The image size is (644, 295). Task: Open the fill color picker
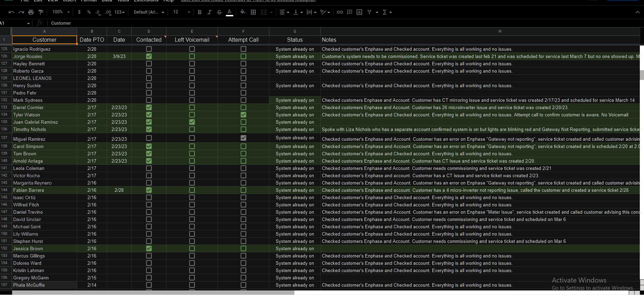(x=243, y=12)
